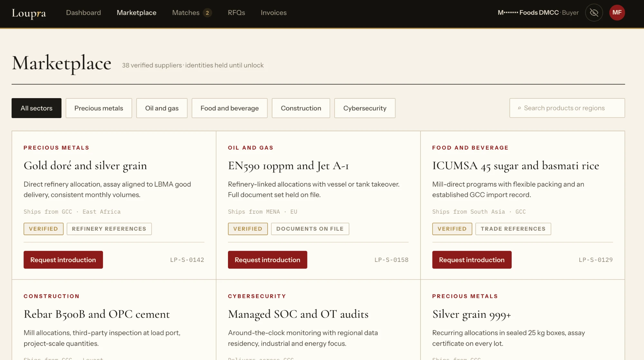644x360 pixels.
Task: Click the Loupra logo
Action: click(29, 13)
